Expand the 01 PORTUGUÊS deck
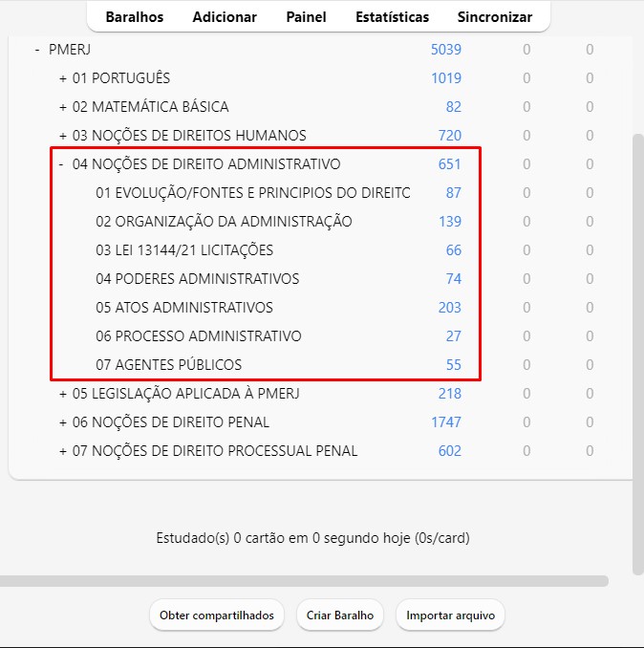 [x=63, y=78]
